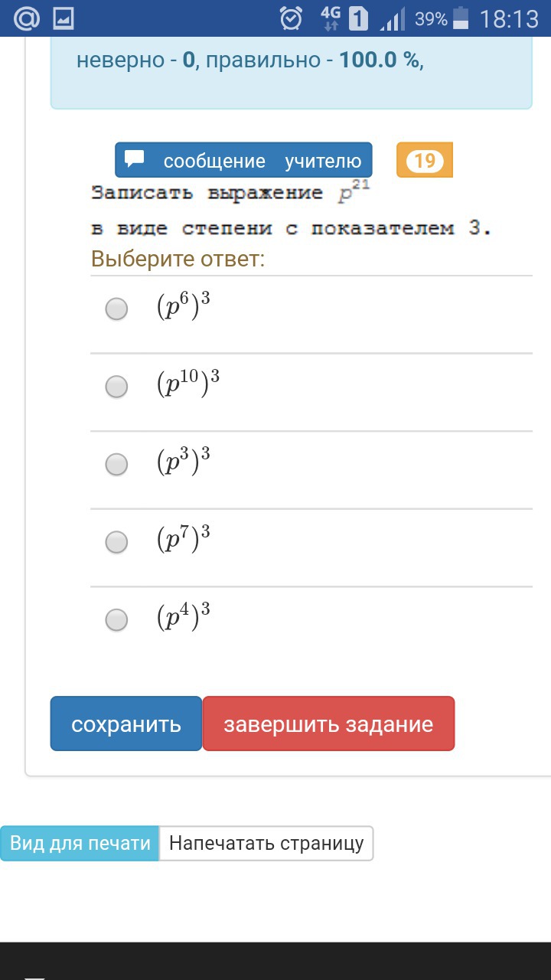The width and height of the screenshot is (551, 980).
Task: Click the orange question number 19 badge
Action: click(425, 161)
